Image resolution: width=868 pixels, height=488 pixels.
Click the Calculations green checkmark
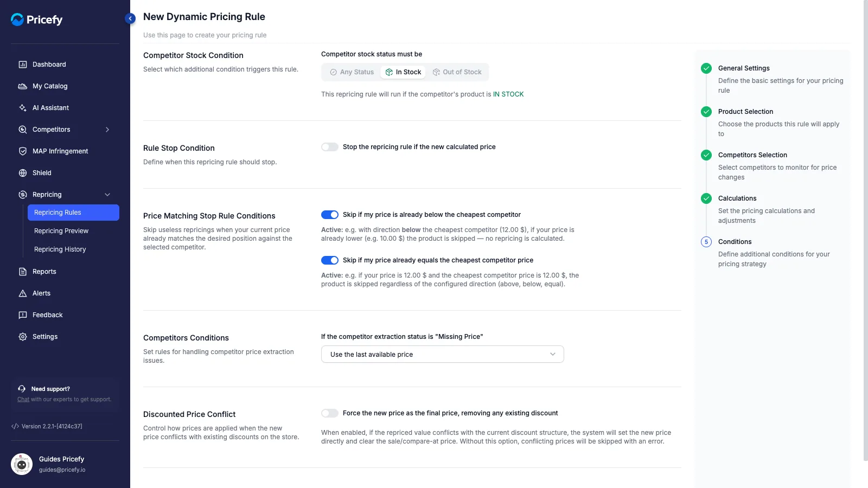[706, 198]
